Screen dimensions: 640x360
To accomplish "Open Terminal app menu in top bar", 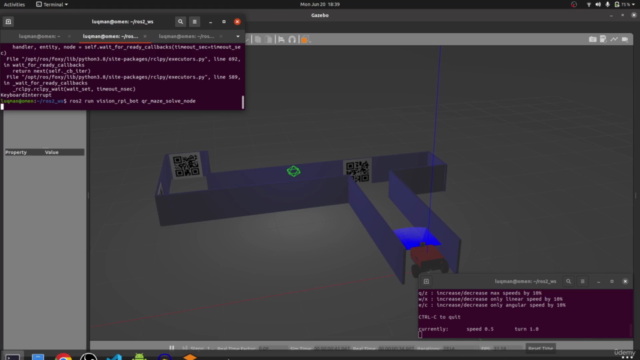I will click(52, 4).
